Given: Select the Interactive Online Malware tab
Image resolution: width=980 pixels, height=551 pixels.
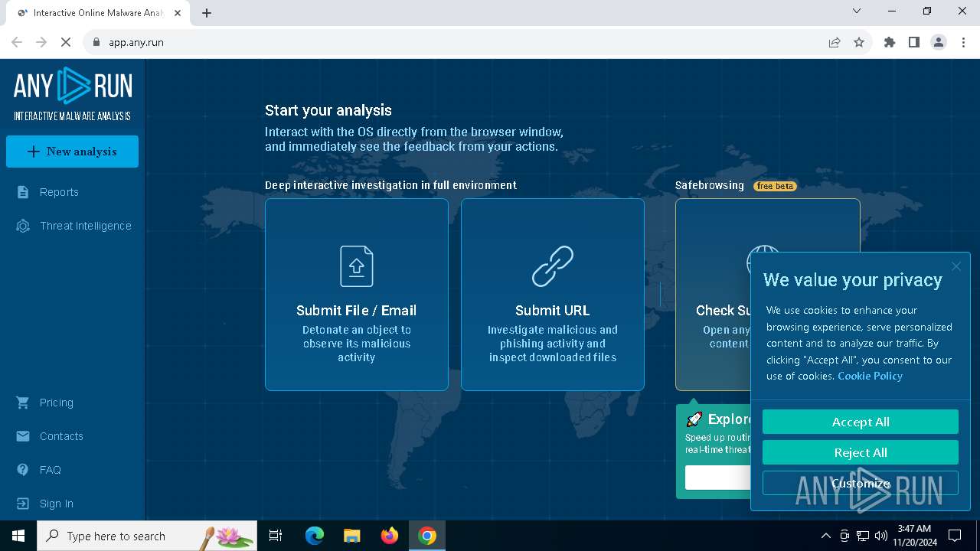Looking at the screenshot, I should pos(97,13).
